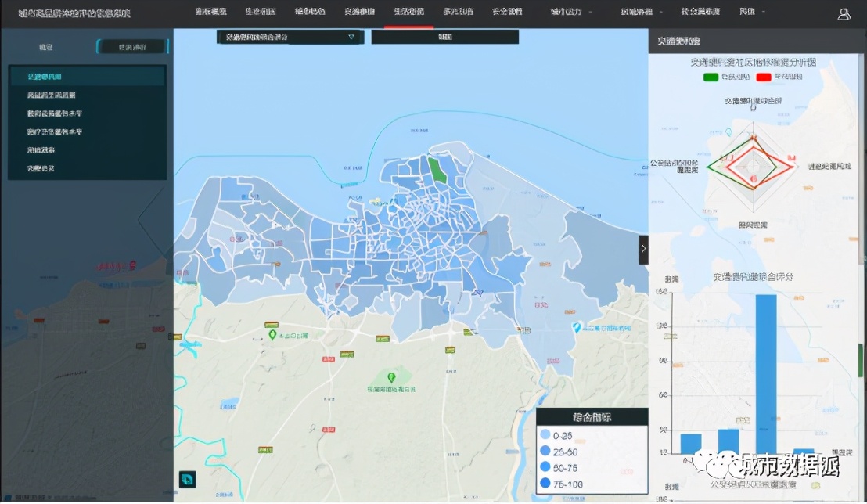Image resolution: width=867 pixels, height=504 pixels.
Task: Click the green tree marker at the forest park
Action: point(380,378)
